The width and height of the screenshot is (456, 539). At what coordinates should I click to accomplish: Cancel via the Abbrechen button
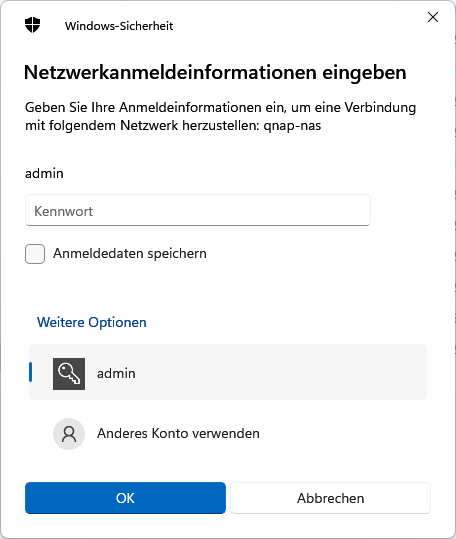click(330, 498)
